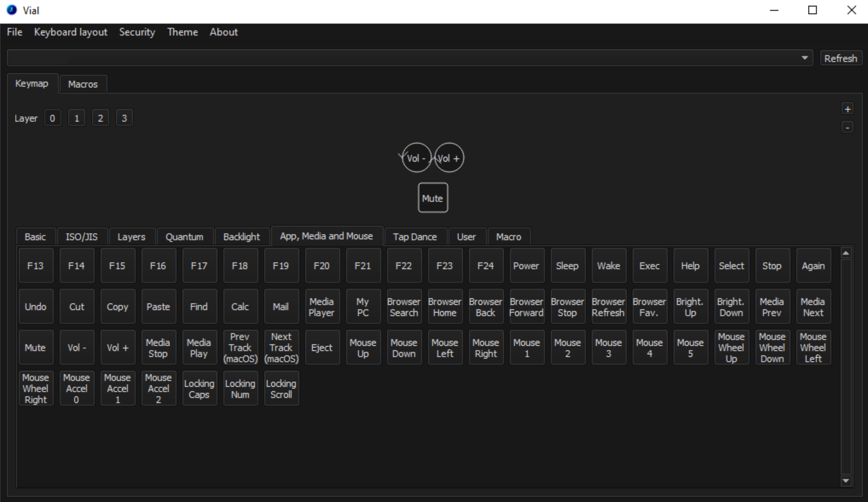This screenshot has width=868, height=502.
Task: Select the Vol - encoder circle
Action: pyautogui.click(x=417, y=158)
